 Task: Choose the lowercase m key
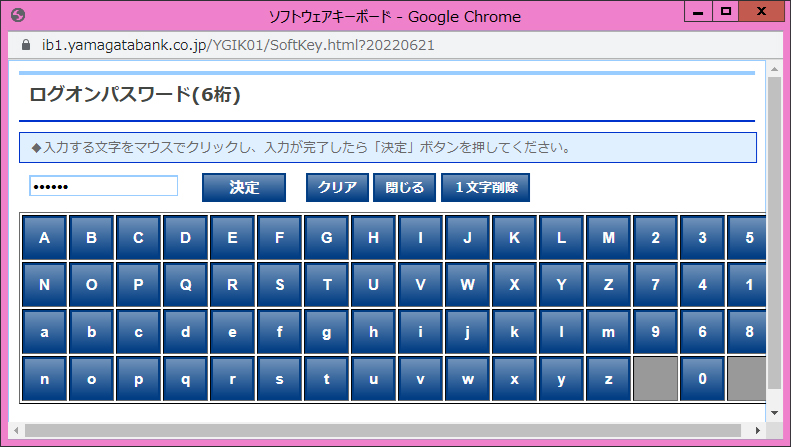click(608, 331)
